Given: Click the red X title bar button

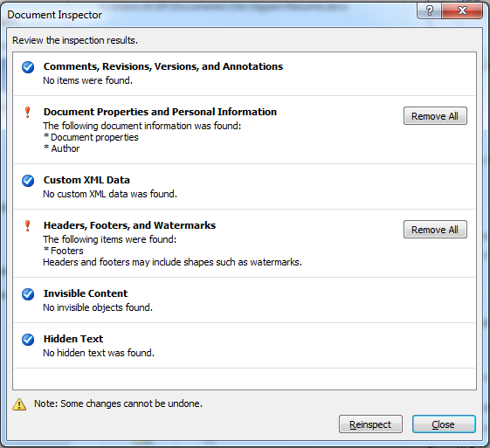Looking at the screenshot, I should [x=462, y=11].
